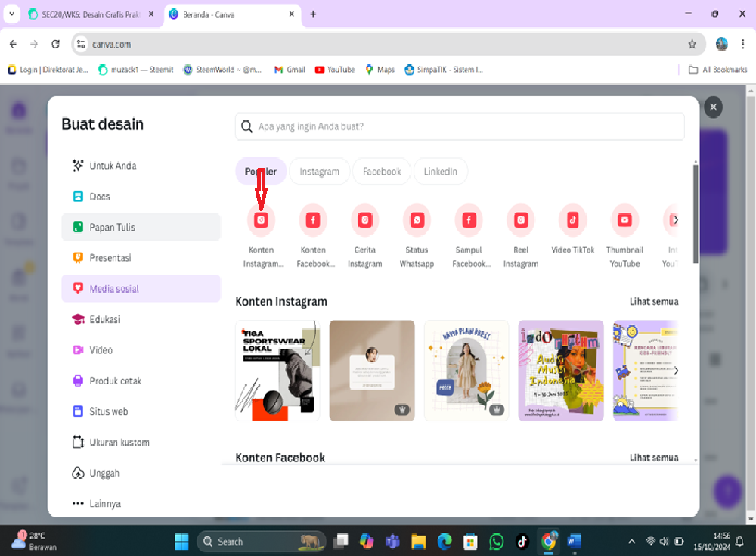Screen dimensions: 756x556
Task: Switch to the Populer filter tab
Action: click(x=261, y=171)
